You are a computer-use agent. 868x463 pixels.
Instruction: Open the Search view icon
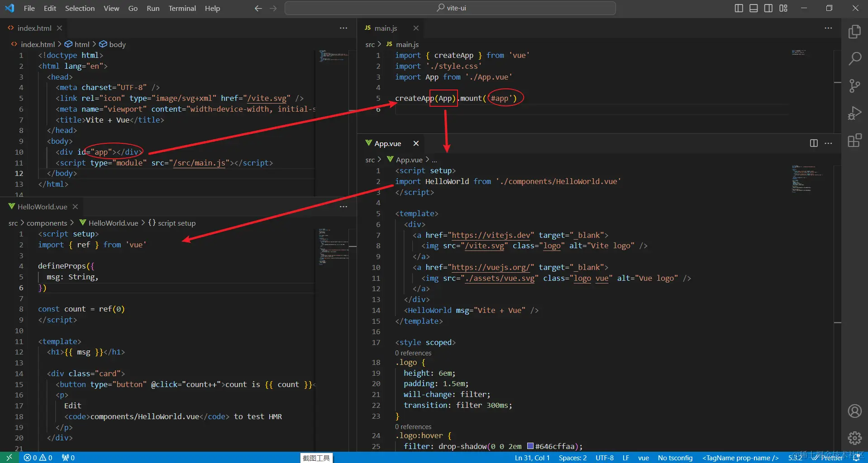[854, 59]
